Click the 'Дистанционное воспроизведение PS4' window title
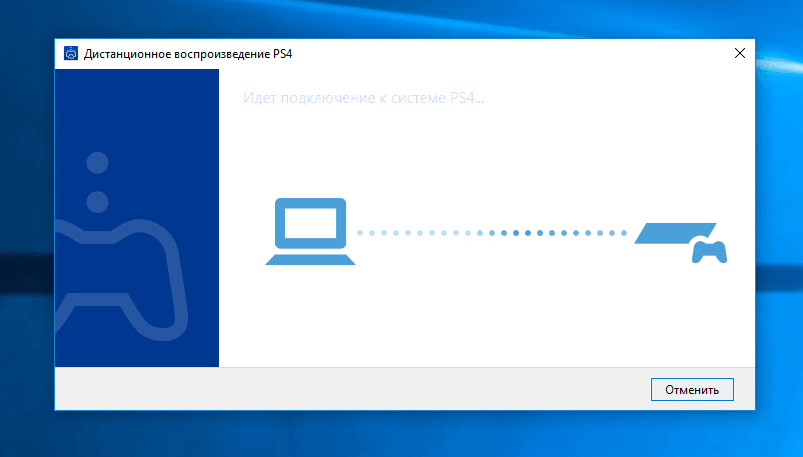 click(188, 54)
